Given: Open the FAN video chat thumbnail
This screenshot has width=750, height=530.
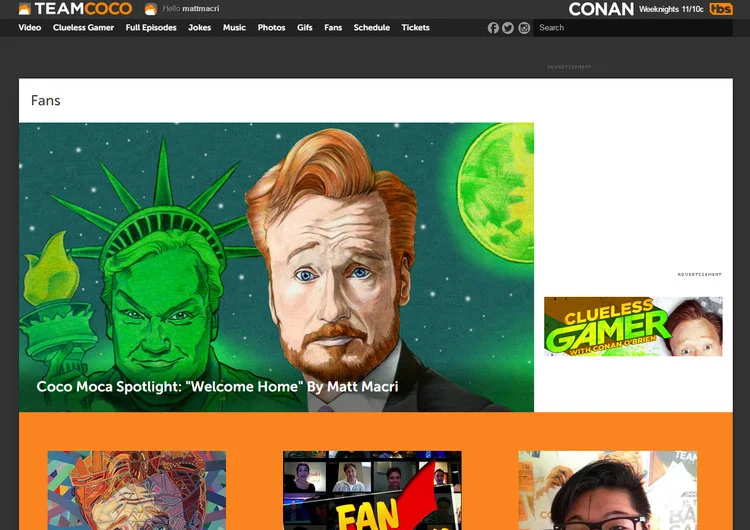Looking at the screenshot, I should click(x=372, y=490).
